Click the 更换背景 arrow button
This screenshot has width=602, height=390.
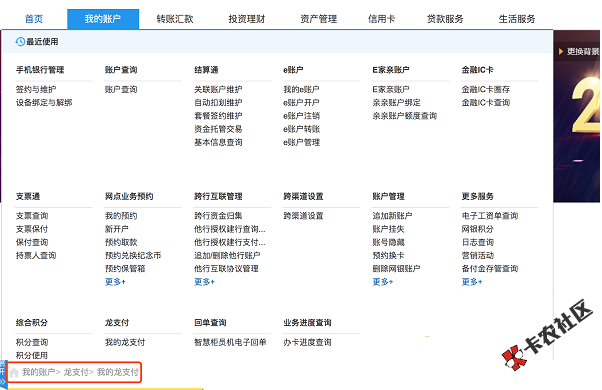(x=561, y=51)
